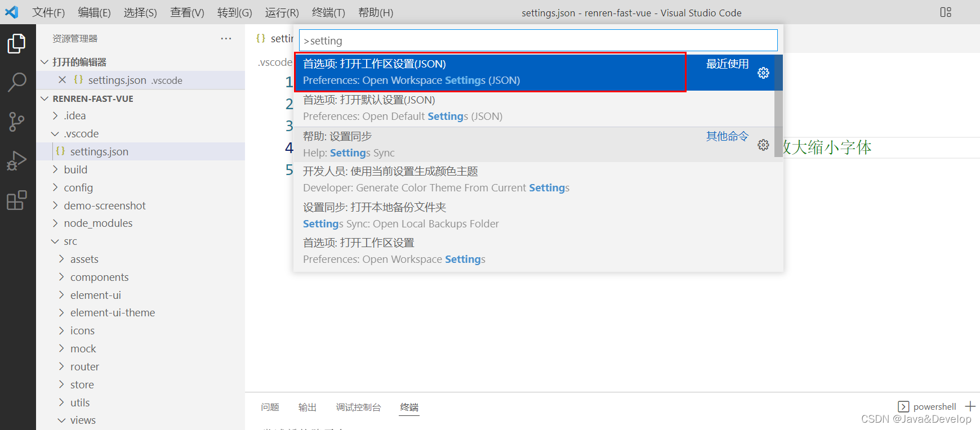The height and width of the screenshot is (430, 980).
Task: Click the powershell terminal label
Action: pos(934,406)
